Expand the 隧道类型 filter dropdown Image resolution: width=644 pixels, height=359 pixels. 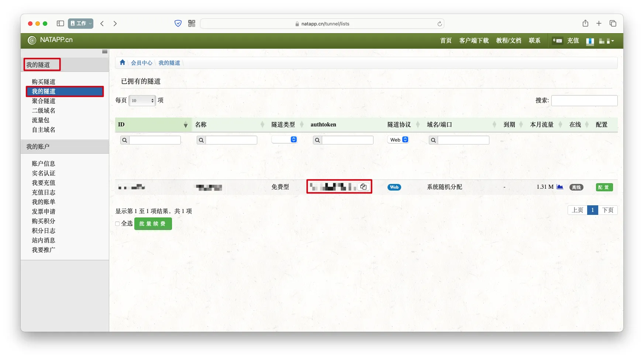tap(284, 140)
